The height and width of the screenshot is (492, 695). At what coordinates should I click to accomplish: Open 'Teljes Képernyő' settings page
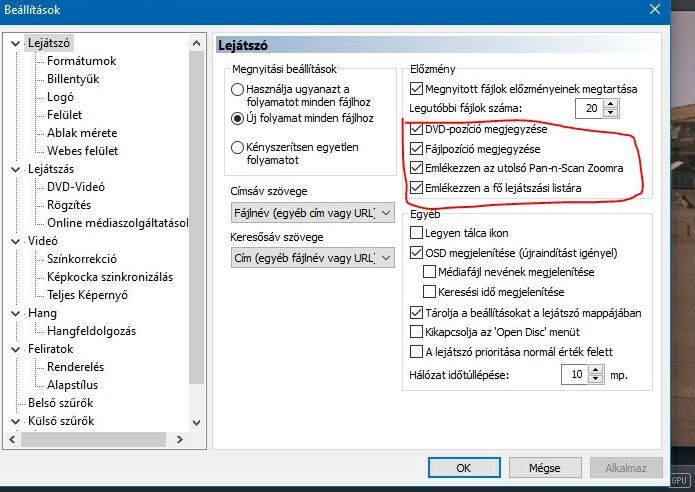point(87,295)
